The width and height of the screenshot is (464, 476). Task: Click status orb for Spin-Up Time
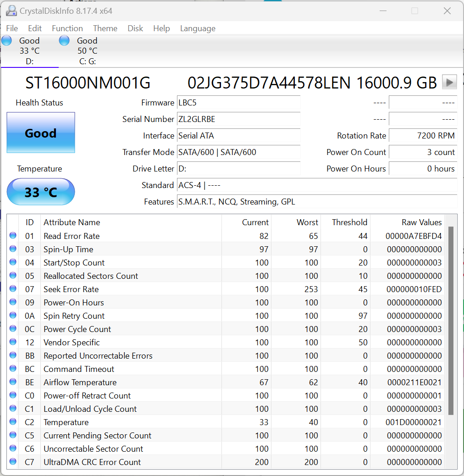click(13, 249)
